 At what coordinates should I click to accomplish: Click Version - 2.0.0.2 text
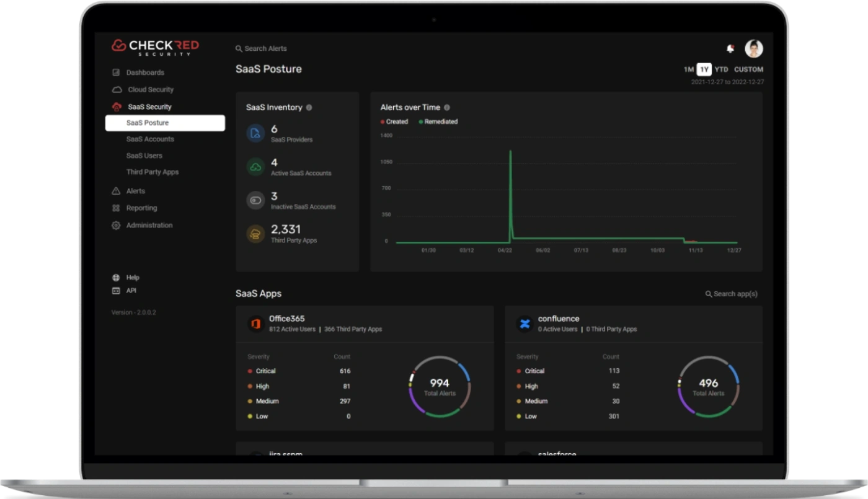134,312
